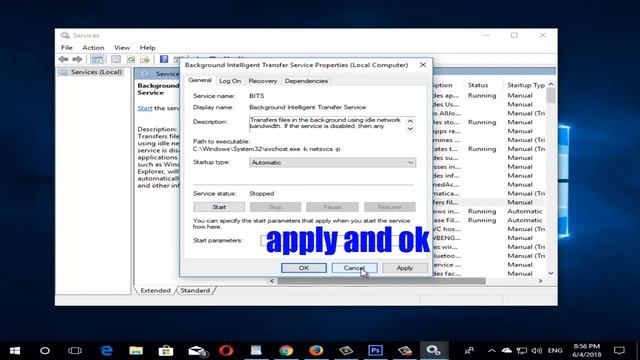This screenshot has width=640, height=360.
Task: Click the Services gears icon on taskbar
Action: point(433,351)
